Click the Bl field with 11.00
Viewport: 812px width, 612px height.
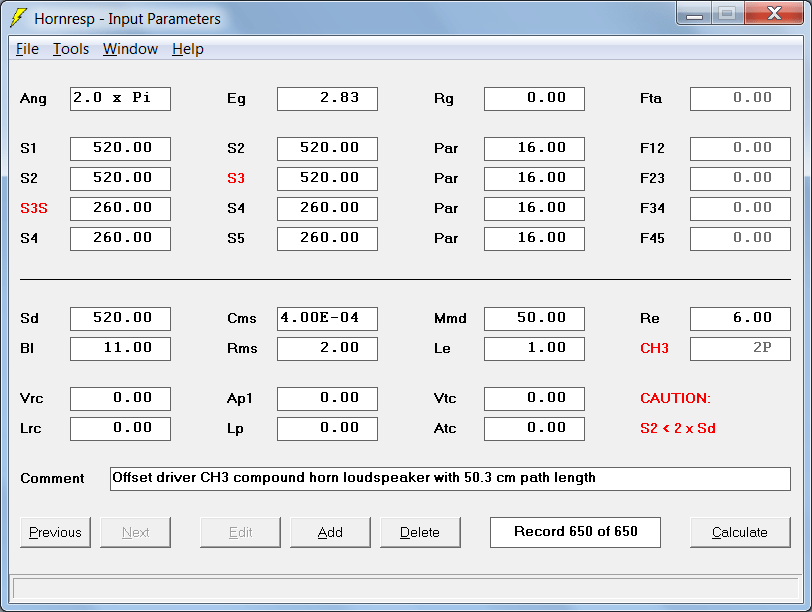click(120, 348)
